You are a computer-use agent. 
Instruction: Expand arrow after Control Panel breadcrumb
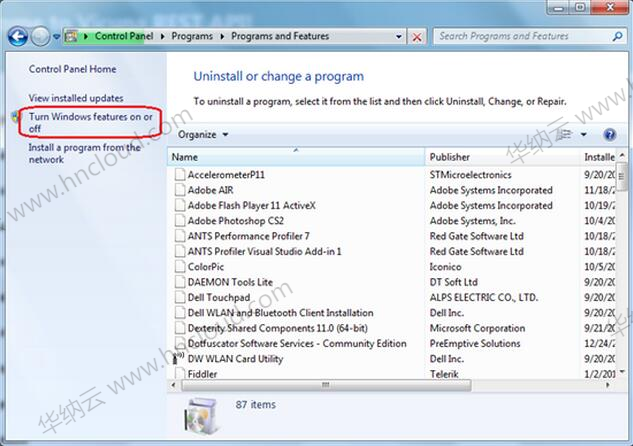(x=162, y=36)
